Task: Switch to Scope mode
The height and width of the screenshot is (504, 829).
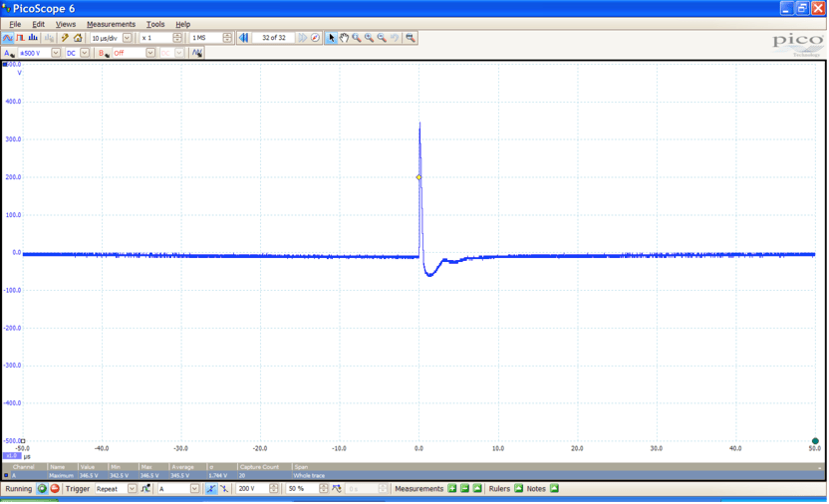Action: 7,38
